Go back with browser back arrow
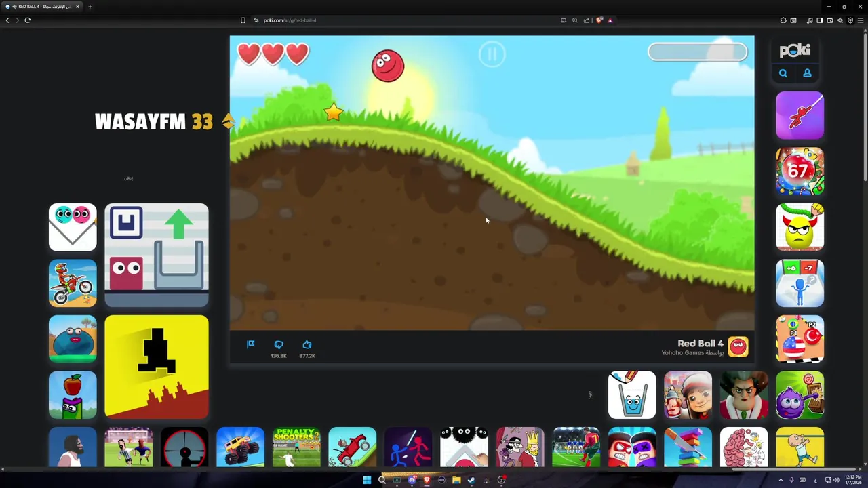Image resolution: width=868 pixels, height=488 pixels. (7, 20)
